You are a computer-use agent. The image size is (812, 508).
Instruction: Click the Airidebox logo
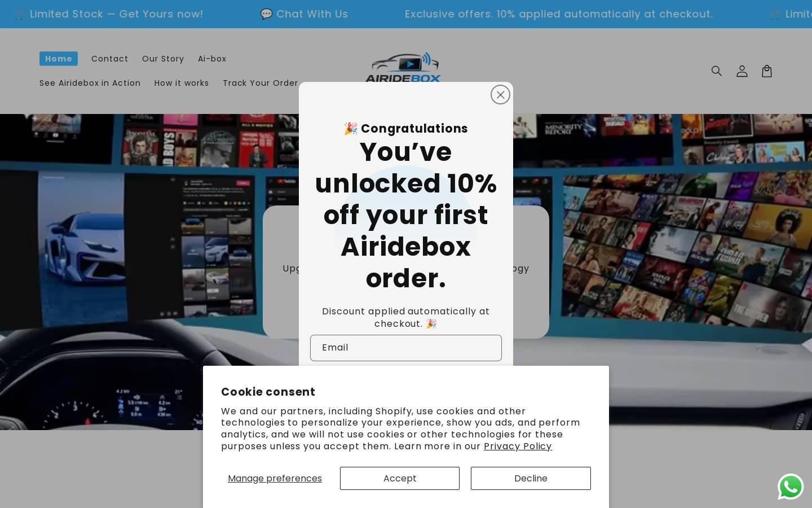(403, 67)
